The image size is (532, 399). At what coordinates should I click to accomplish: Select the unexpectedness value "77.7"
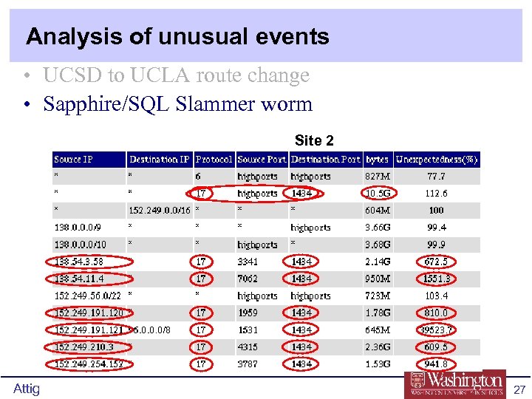pos(437,177)
